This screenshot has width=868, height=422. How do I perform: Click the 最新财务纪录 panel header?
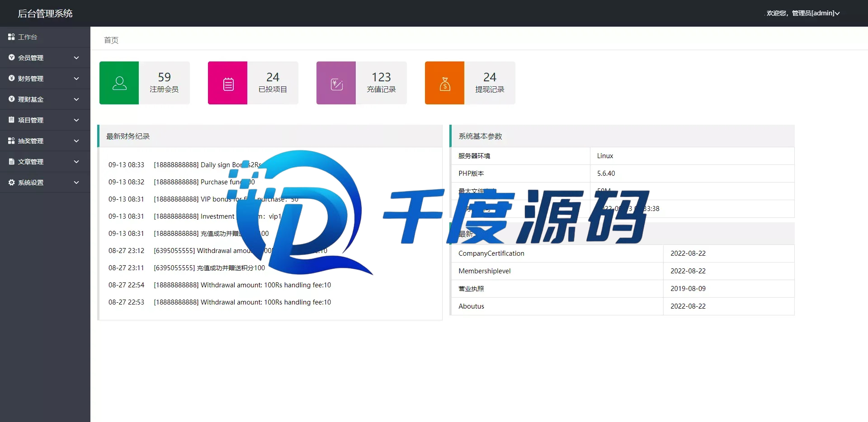(270, 136)
